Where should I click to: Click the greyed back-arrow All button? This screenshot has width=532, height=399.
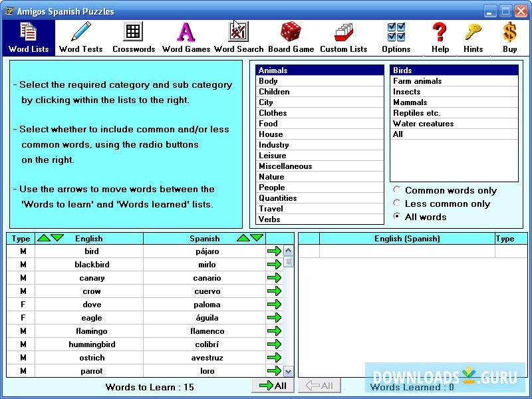(x=319, y=386)
